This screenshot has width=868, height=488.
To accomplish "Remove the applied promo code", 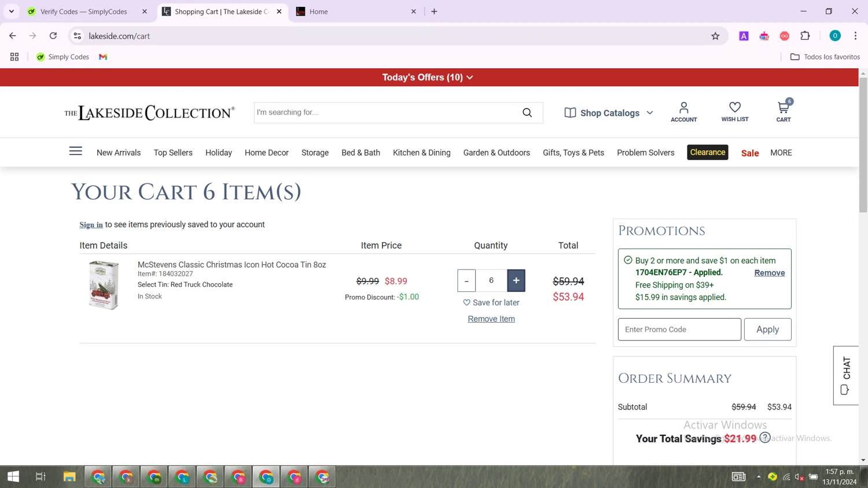I will [769, 273].
